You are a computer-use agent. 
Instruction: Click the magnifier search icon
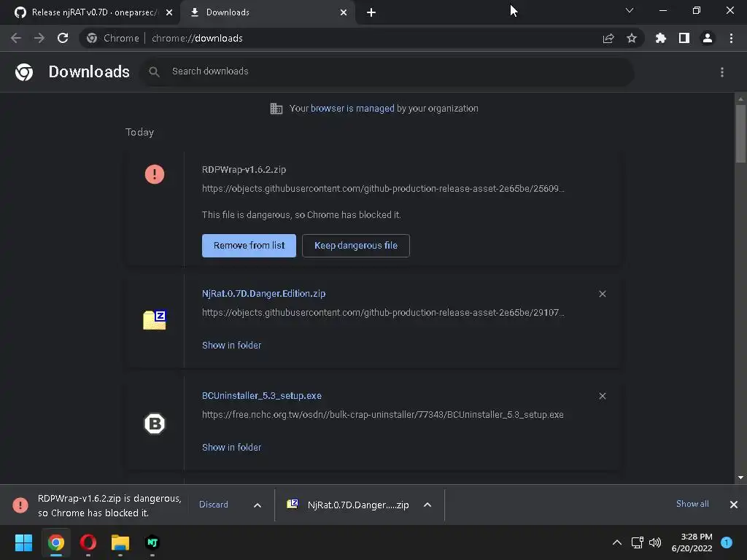(154, 72)
